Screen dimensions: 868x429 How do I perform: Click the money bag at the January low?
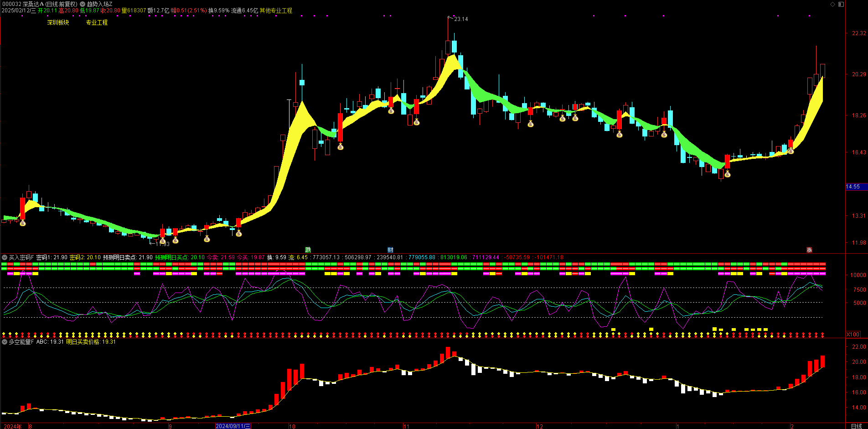(x=727, y=174)
